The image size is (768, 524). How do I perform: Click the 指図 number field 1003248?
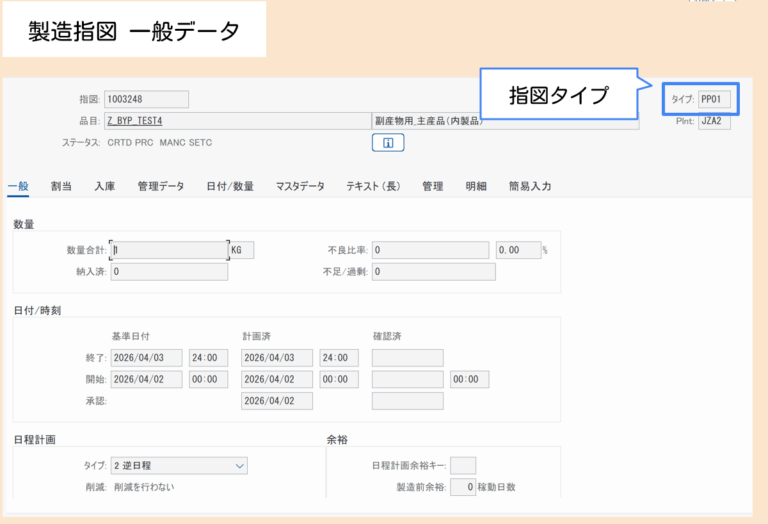pyautogui.click(x=146, y=99)
